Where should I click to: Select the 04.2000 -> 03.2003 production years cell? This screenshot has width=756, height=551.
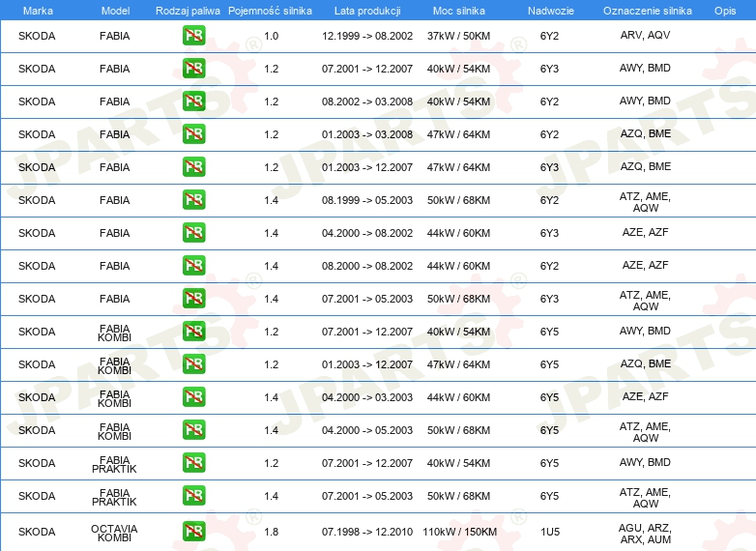367,397
